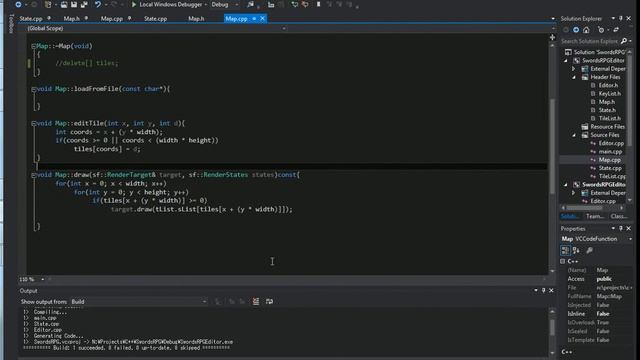
Task: Open TileList.h in Solution Explorer
Action: [x=610, y=118]
